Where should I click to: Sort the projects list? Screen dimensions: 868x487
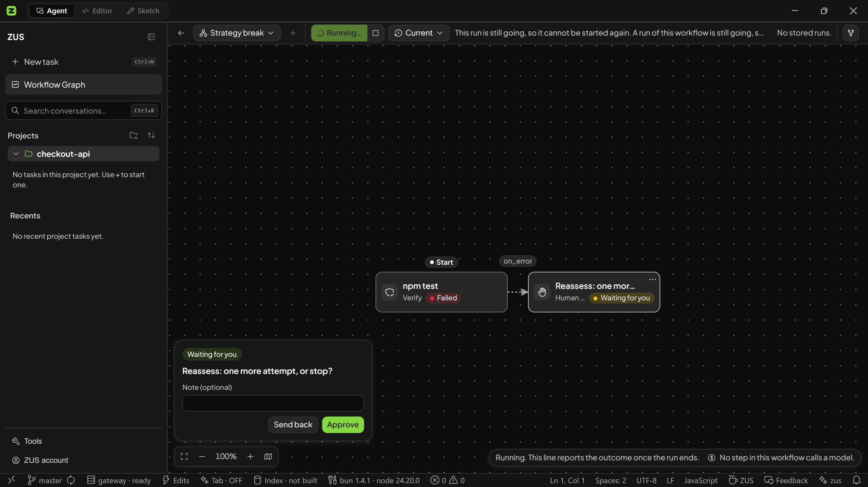pos(151,135)
